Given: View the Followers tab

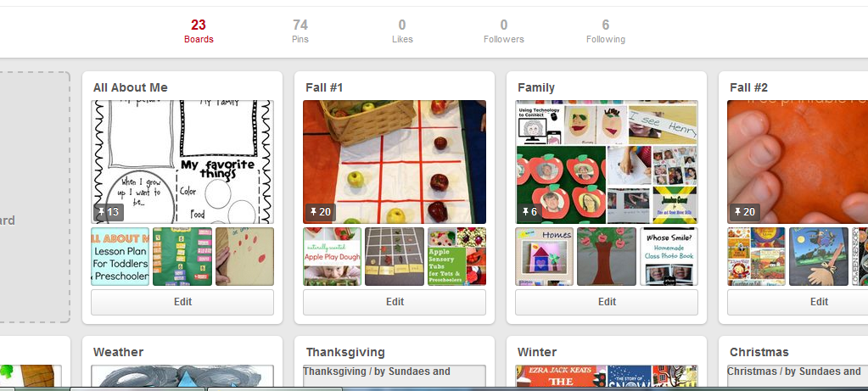Looking at the screenshot, I should click(504, 31).
